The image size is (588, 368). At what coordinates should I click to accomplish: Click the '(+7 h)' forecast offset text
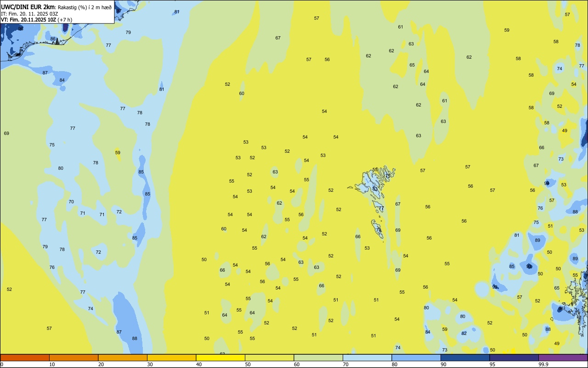pyautogui.click(x=65, y=20)
